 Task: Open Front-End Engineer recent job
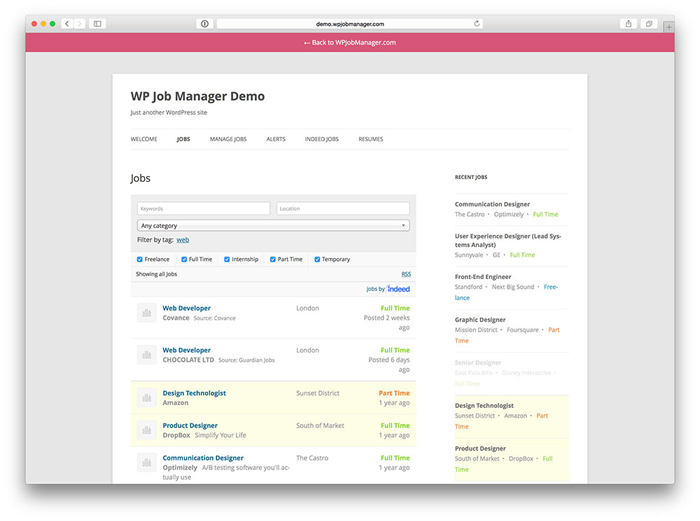coord(483,277)
